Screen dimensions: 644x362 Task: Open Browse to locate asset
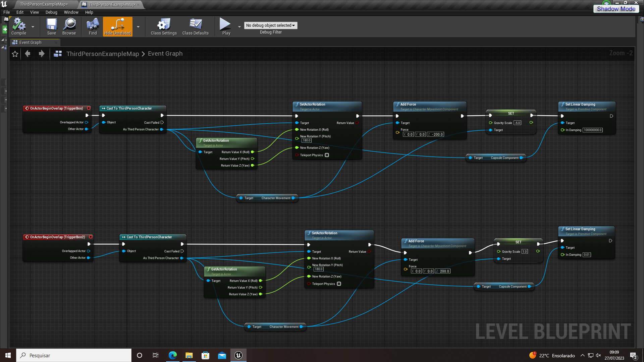(x=69, y=27)
